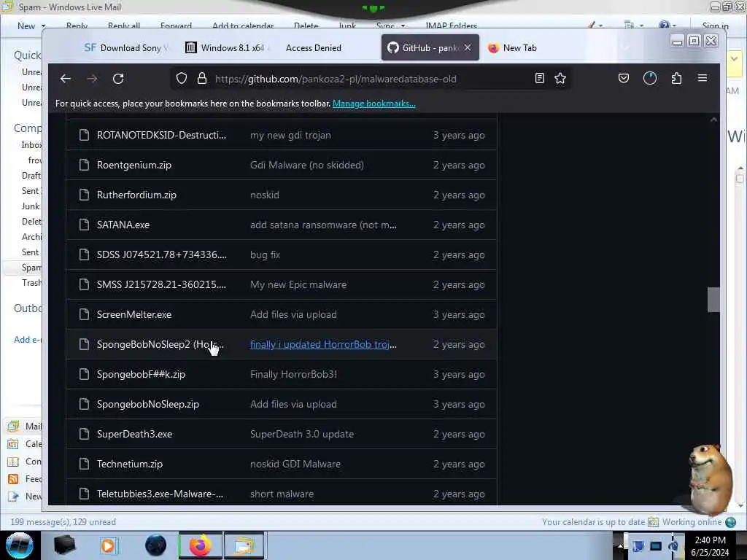Open SDSS J074521.78+734336 file
The image size is (747, 560).
point(161,254)
